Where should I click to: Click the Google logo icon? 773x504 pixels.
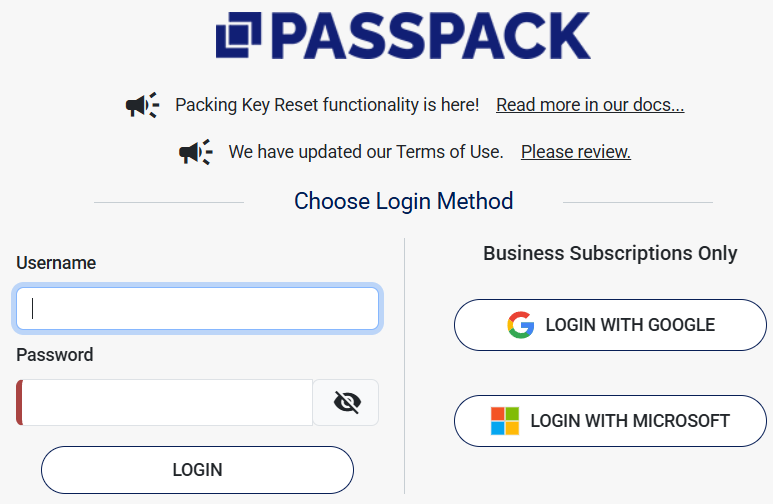coord(520,325)
